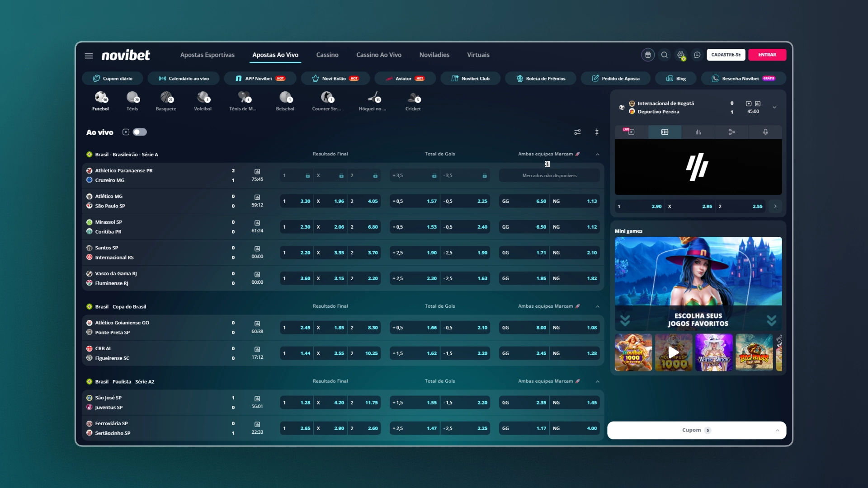This screenshot has width=868, height=488.
Task: Open the statistics bar chart tab in the match widget
Action: tap(698, 132)
